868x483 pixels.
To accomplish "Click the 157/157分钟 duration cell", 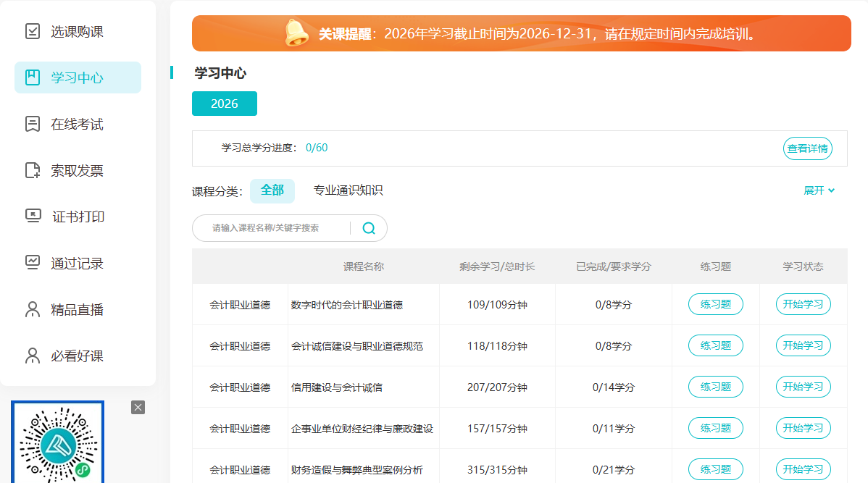I will click(x=497, y=429).
